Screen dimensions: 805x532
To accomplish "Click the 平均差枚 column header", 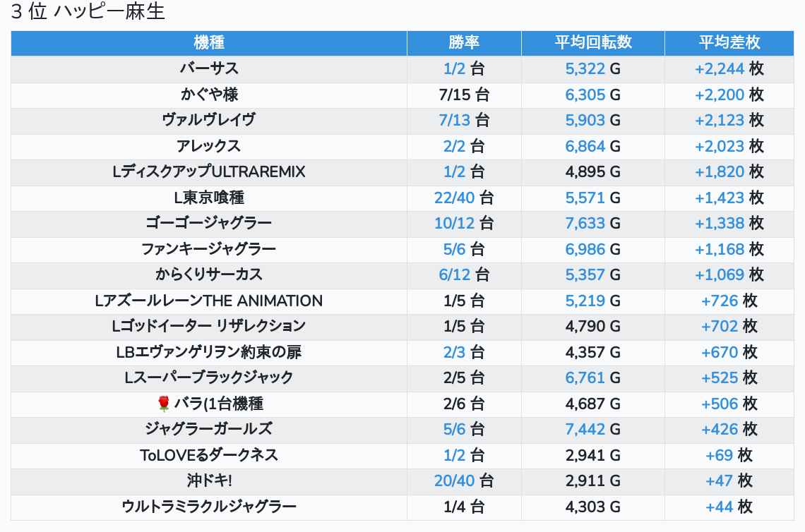I will pos(729,42).
